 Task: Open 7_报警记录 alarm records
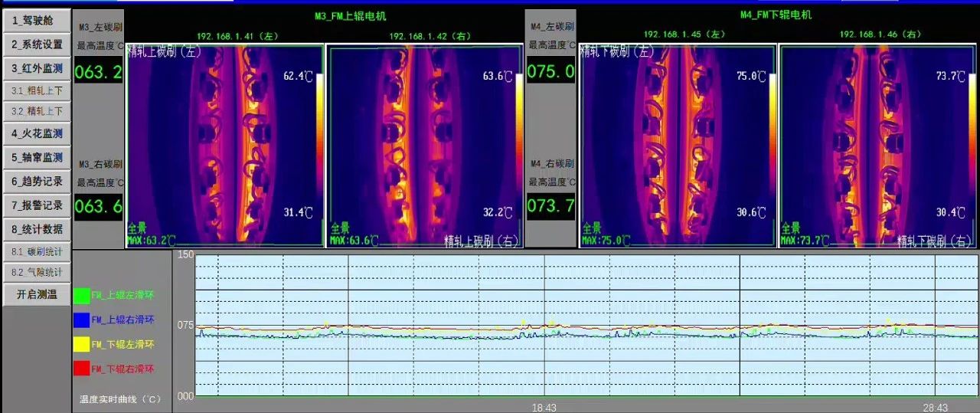pyautogui.click(x=36, y=205)
